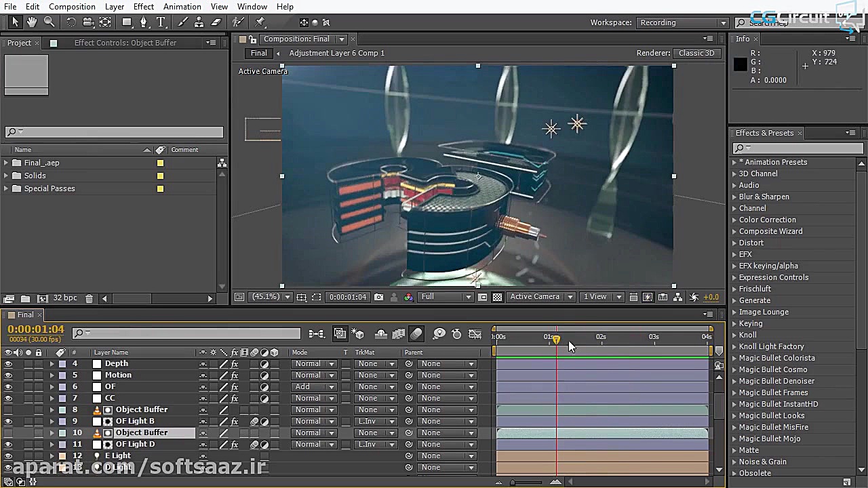
Task: Activate the Horizontal Type tool
Action: tap(161, 22)
